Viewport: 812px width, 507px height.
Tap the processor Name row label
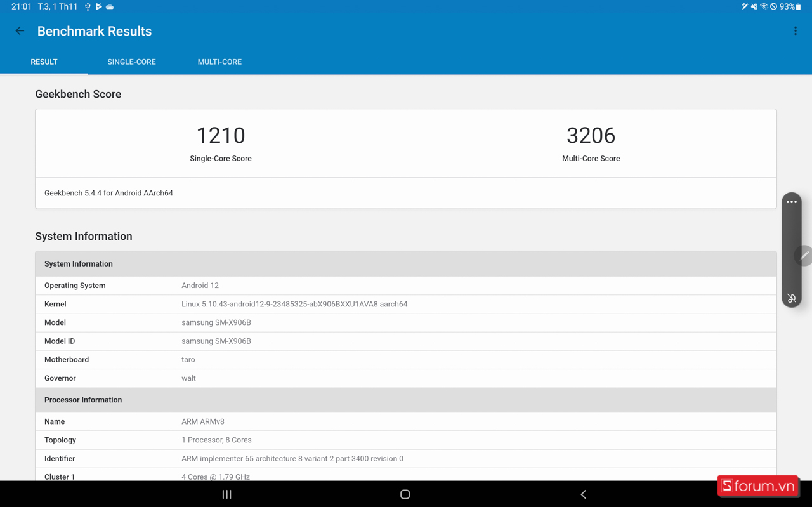click(55, 421)
